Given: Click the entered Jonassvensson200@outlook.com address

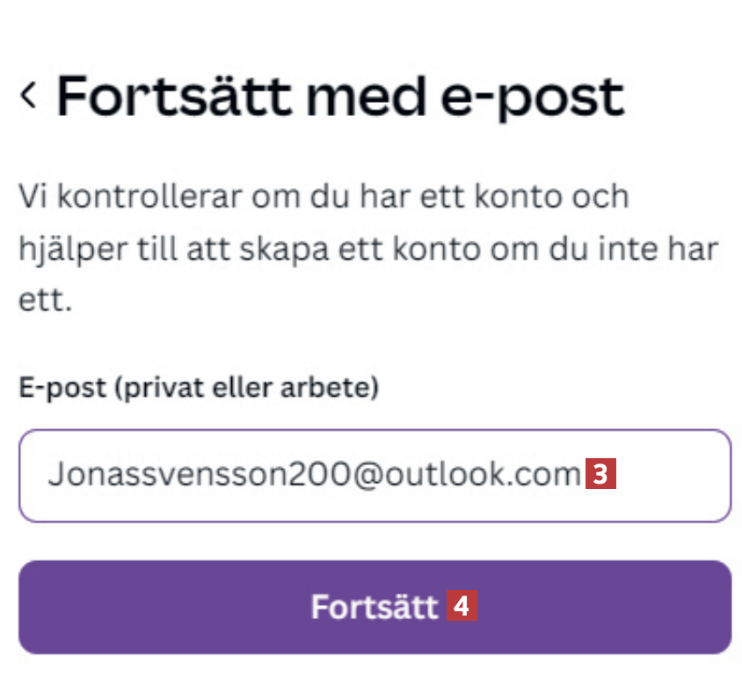Looking at the screenshot, I should point(313,476).
